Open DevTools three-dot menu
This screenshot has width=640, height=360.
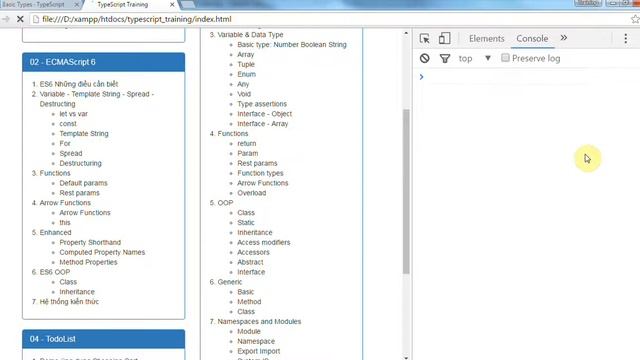coord(625,38)
